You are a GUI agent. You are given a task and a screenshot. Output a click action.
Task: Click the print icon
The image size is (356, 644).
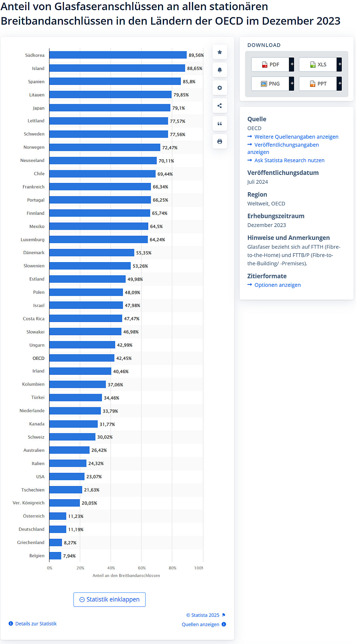pyautogui.click(x=220, y=141)
